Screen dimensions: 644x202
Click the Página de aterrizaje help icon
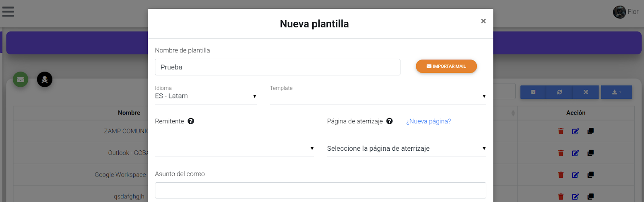389,121
